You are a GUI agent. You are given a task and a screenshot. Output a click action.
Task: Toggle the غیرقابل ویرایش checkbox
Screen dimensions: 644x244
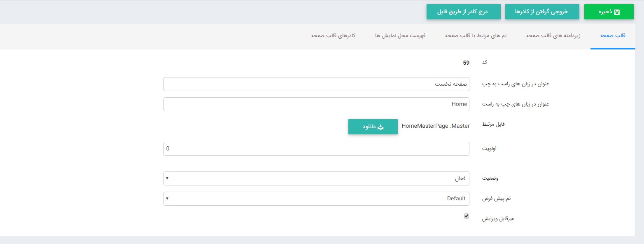coord(467,216)
